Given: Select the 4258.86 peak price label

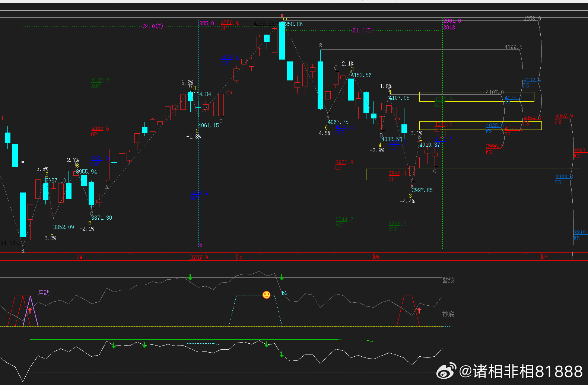Looking at the screenshot, I should click(293, 24).
